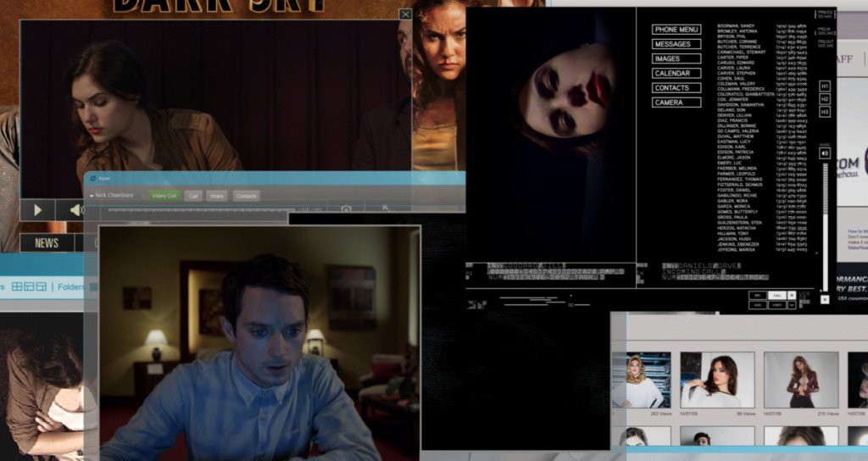Mute the video player speaker icon

point(75,209)
